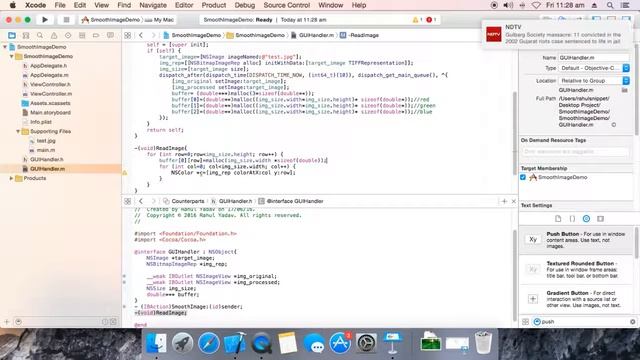
Task: Choose file location folder icon in inspector
Action: [x=624, y=90]
